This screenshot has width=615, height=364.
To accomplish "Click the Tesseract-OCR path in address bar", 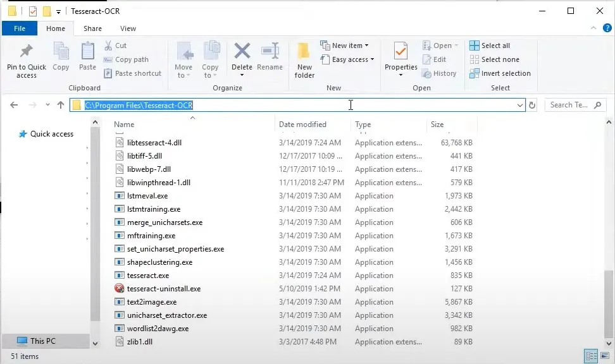I will [x=139, y=105].
